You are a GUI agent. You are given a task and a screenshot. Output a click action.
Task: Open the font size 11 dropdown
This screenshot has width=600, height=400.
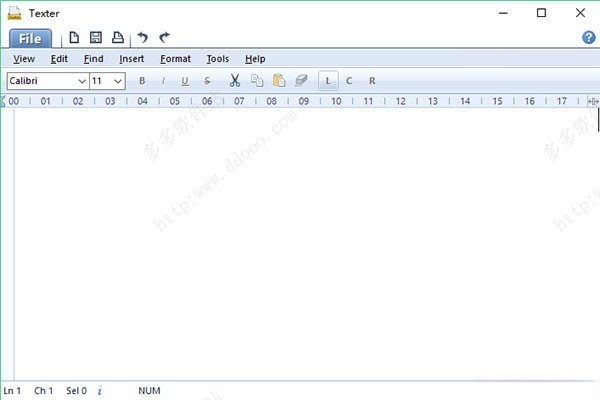(x=118, y=81)
